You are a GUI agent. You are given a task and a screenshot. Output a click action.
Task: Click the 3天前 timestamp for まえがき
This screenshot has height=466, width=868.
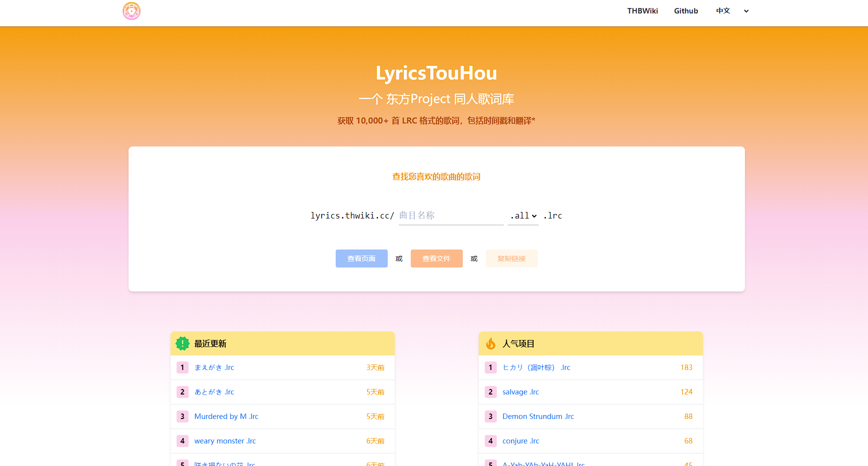click(375, 367)
